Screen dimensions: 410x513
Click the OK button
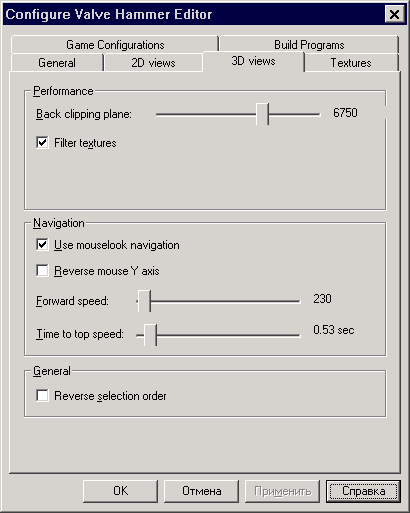120,491
